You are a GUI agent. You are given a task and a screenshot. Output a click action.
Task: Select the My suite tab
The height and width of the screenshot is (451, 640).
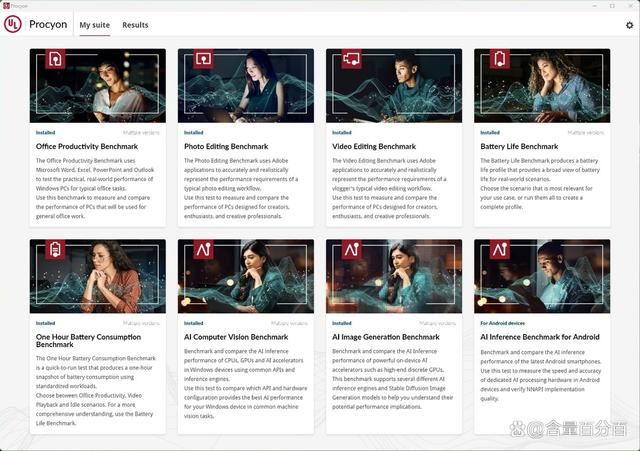(x=95, y=25)
